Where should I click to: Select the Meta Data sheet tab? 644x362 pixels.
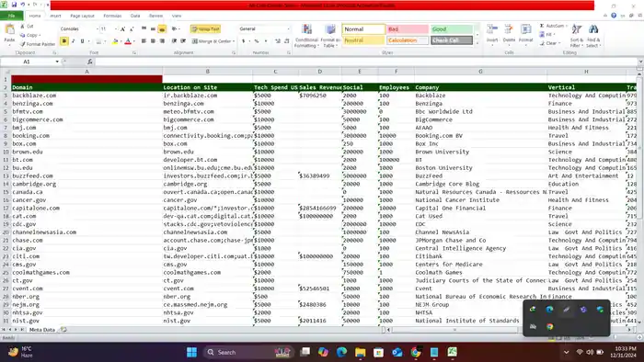coord(42,330)
